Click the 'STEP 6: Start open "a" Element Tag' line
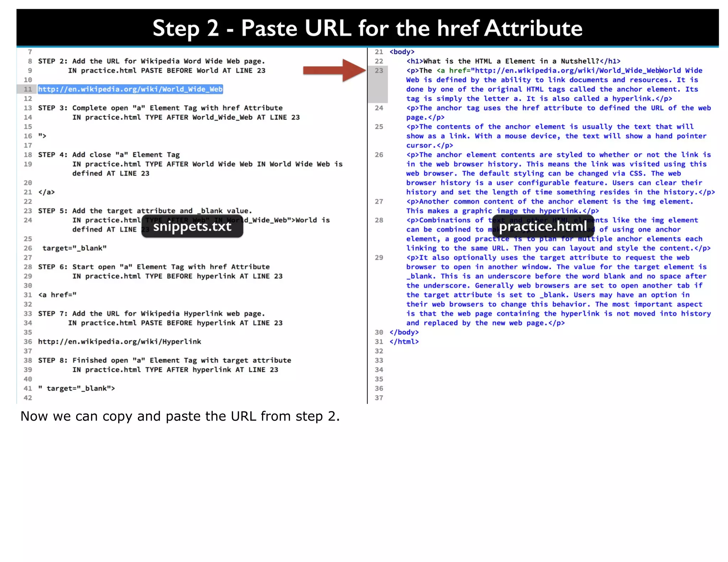 [x=154, y=267]
